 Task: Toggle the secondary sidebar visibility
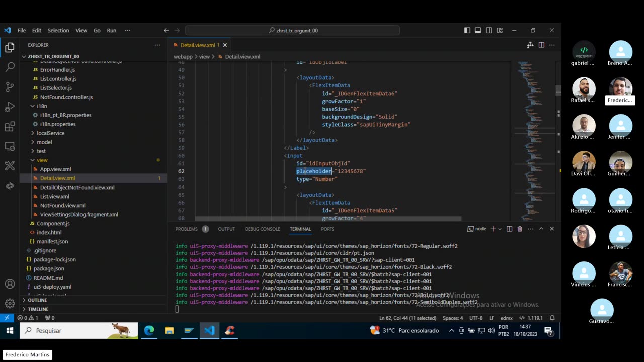click(x=489, y=30)
